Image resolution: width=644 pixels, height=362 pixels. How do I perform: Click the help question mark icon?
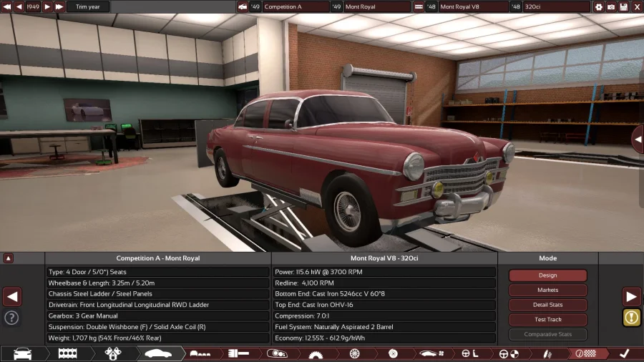[11, 318]
